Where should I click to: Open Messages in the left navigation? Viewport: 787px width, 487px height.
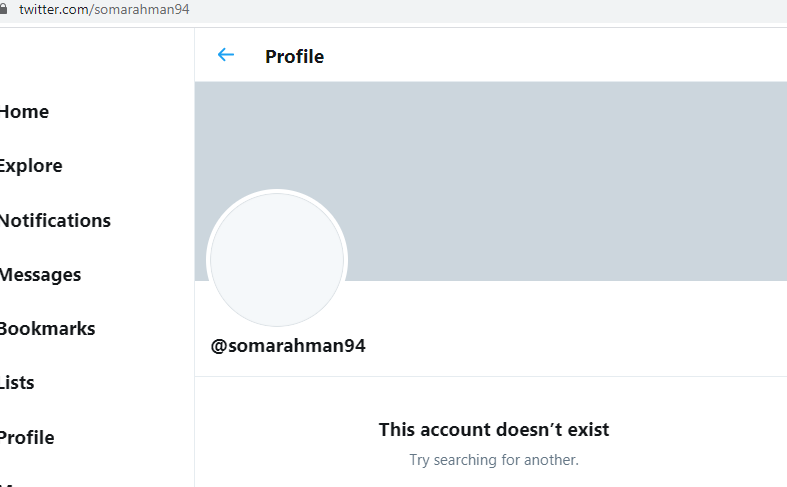coord(40,275)
